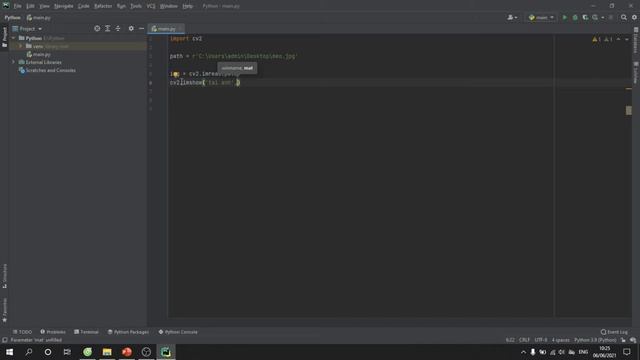Open Python Packages tool window
This screenshot has width=640, height=360.
point(128,332)
